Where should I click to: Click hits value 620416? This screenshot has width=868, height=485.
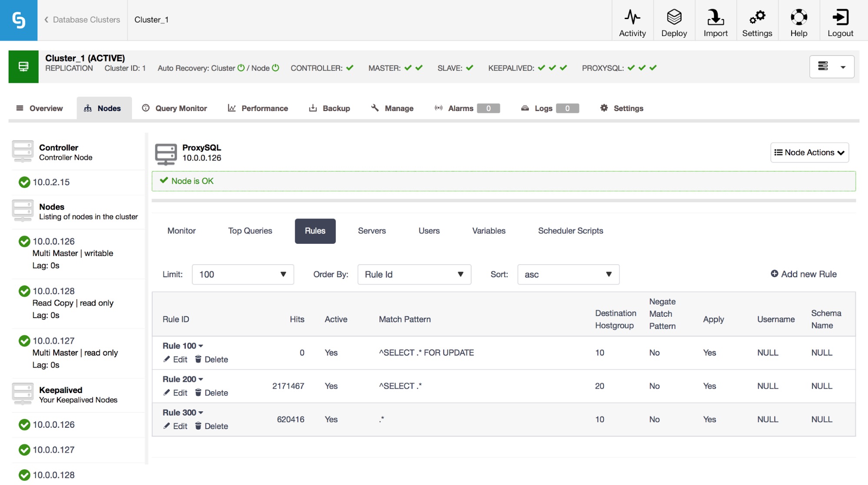click(290, 419)
